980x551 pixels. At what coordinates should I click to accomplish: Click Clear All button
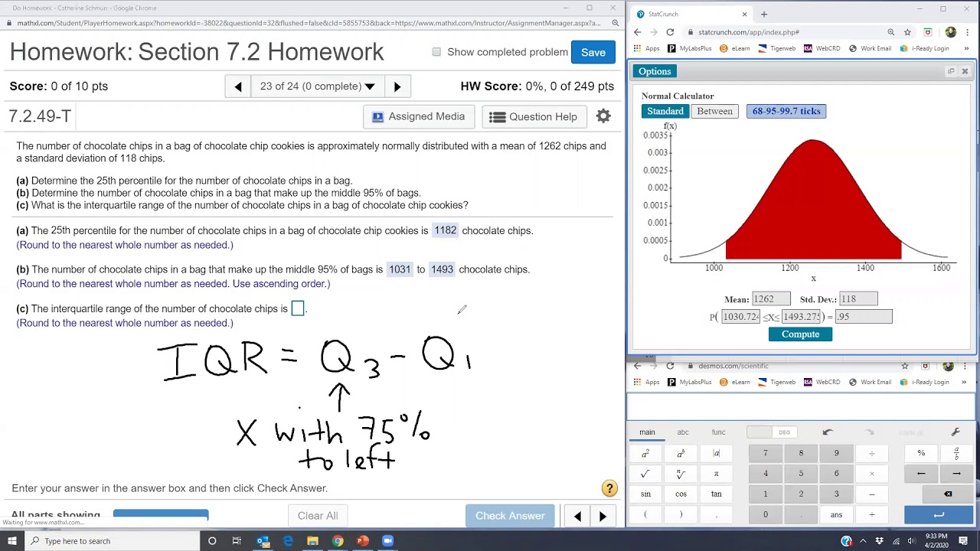point(318,516)
